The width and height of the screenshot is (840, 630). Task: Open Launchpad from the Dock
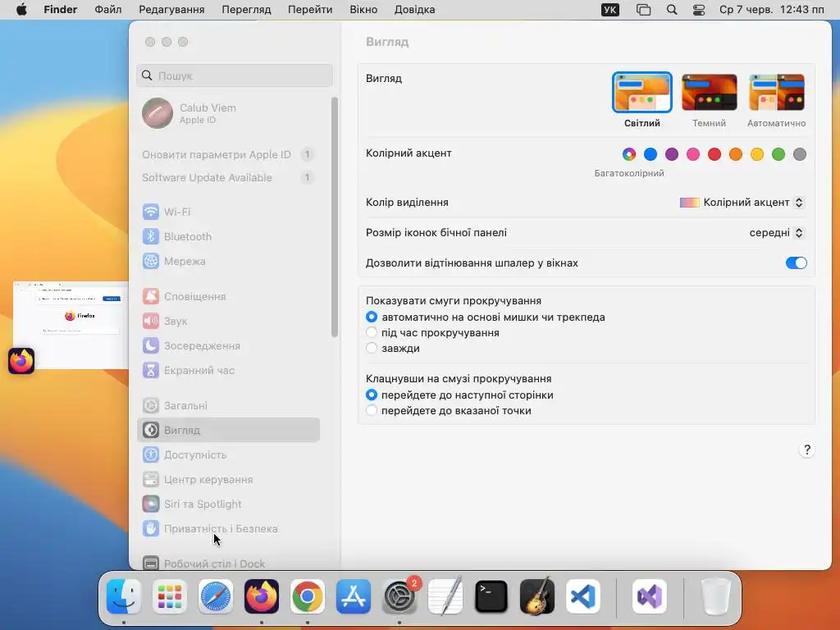(170, 596)
